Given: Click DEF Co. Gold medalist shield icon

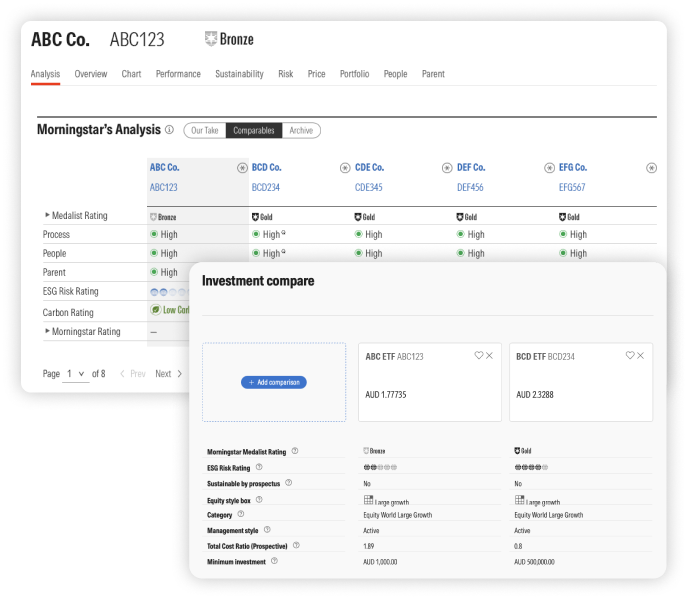Looking at the screenshot, I should (460, 217).
